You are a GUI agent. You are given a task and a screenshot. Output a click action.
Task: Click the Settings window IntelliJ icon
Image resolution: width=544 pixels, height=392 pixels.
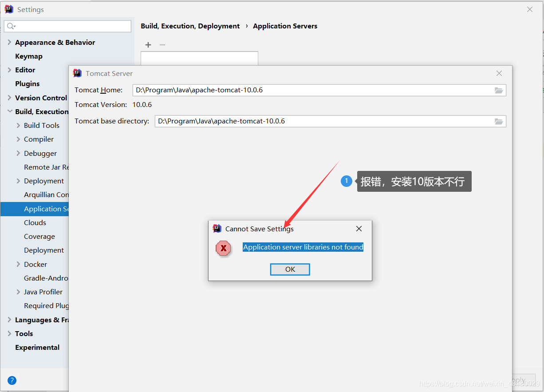(x=9, y=9)
